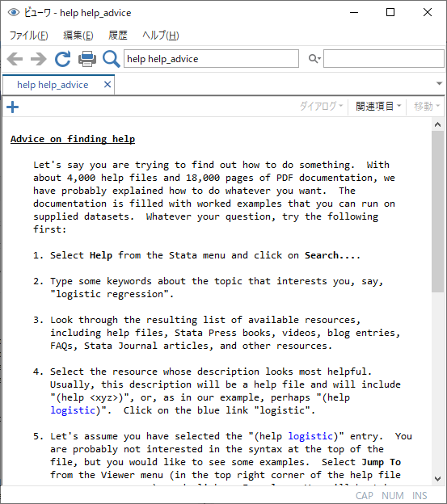The width and height of the screenshot is (447, 504).
Task: Click the bold word Search.... in step 1
Action: tap(332, 255)
